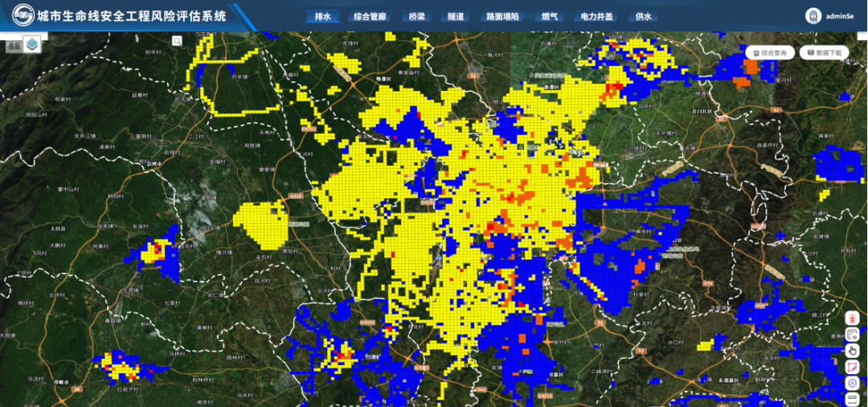Image resolution: width=868 pixels, height=407 pixels.
Task: Switch to the 燃气 tab
Action: pyautogui.click(x=550, y=16)
